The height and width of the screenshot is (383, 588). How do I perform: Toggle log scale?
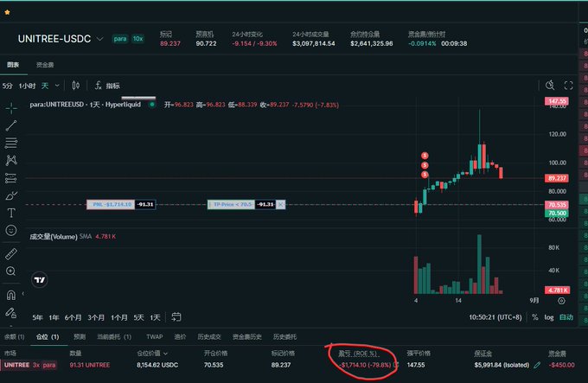[549, 317]
